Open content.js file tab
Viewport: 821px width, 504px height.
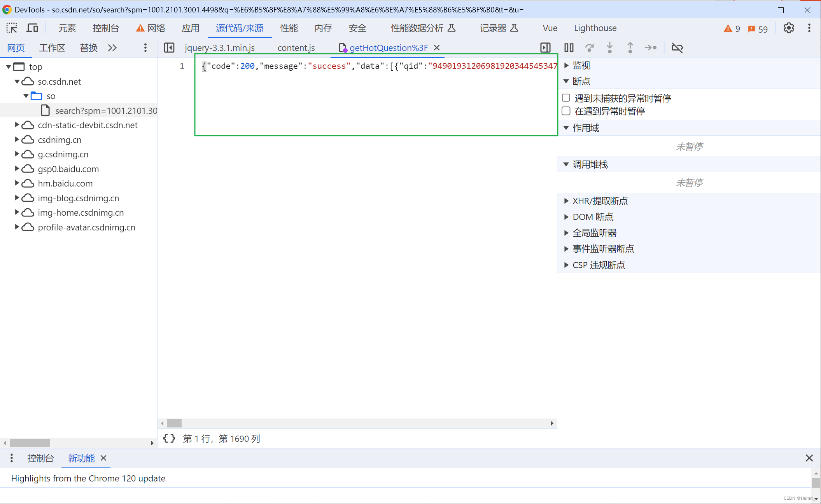pyautogui.click(x=296, y=48)
